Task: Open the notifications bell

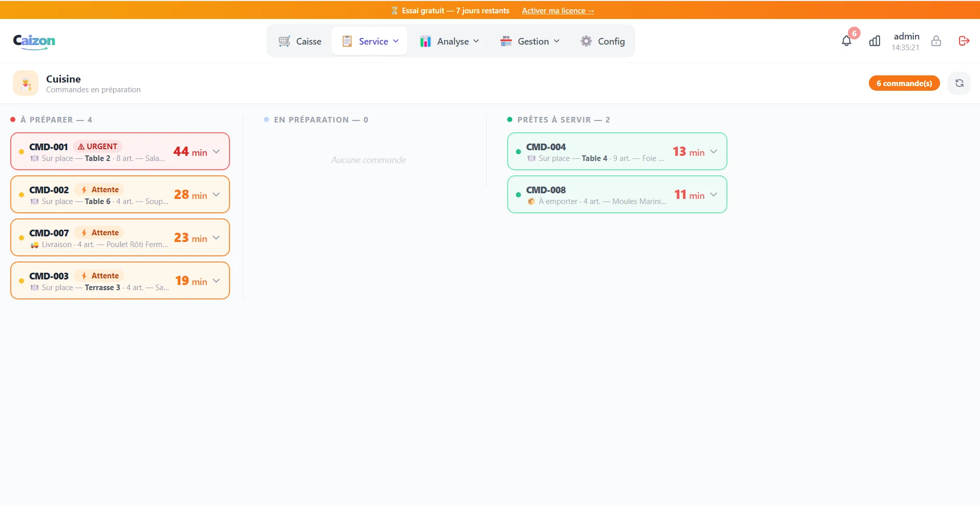Action: [x=846, y=41]
